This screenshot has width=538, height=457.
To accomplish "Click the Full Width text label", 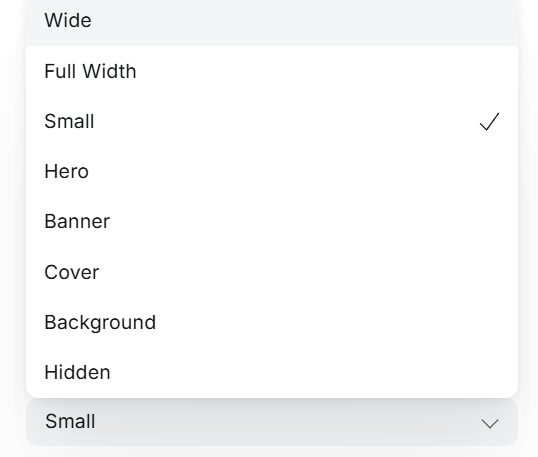I will [90, 71].
